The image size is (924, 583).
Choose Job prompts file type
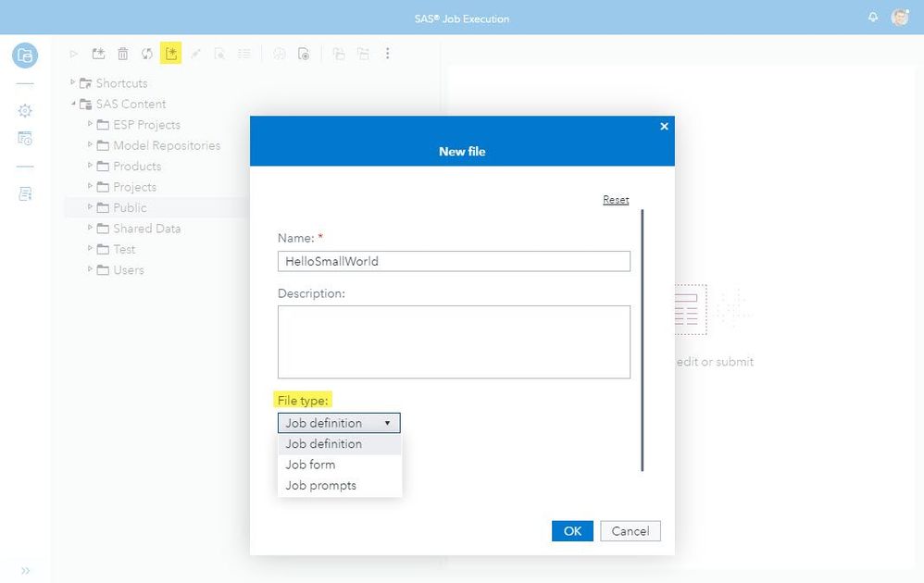(340, 485)
